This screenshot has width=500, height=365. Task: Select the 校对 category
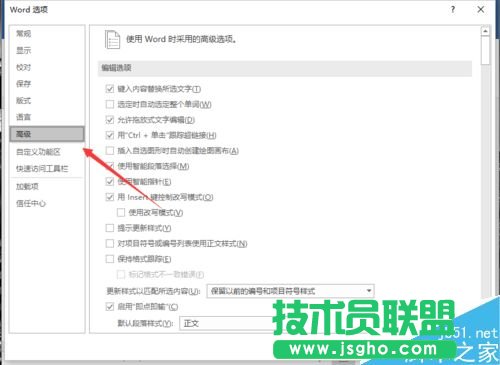tap(23, 67)
